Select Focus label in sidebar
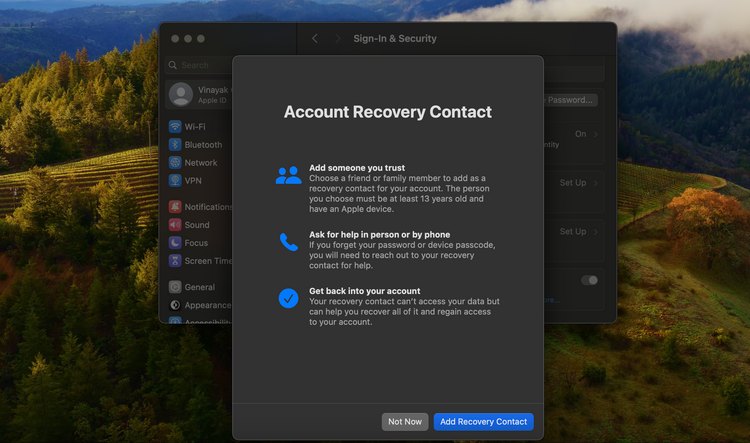This screenshot has height=443, width=750. pyautogui.click(x=196, y=243)
